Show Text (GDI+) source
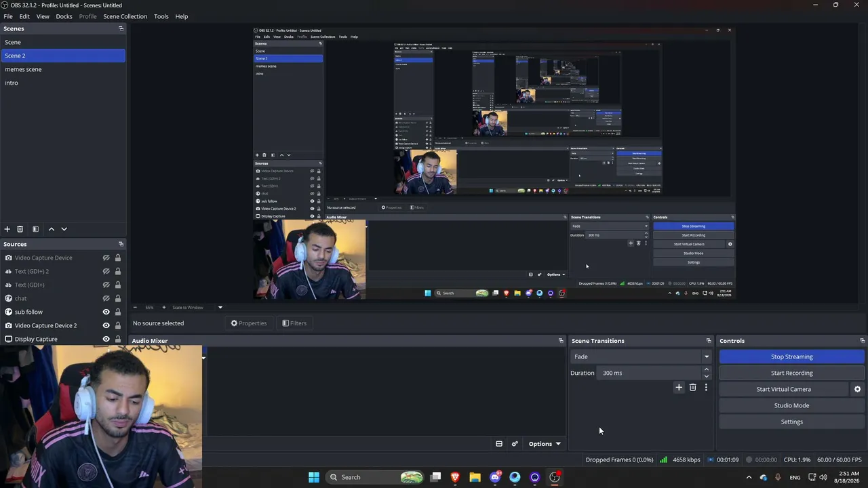Image resolution: width=868 pixels, height=488 pixels. click(106, 285)
